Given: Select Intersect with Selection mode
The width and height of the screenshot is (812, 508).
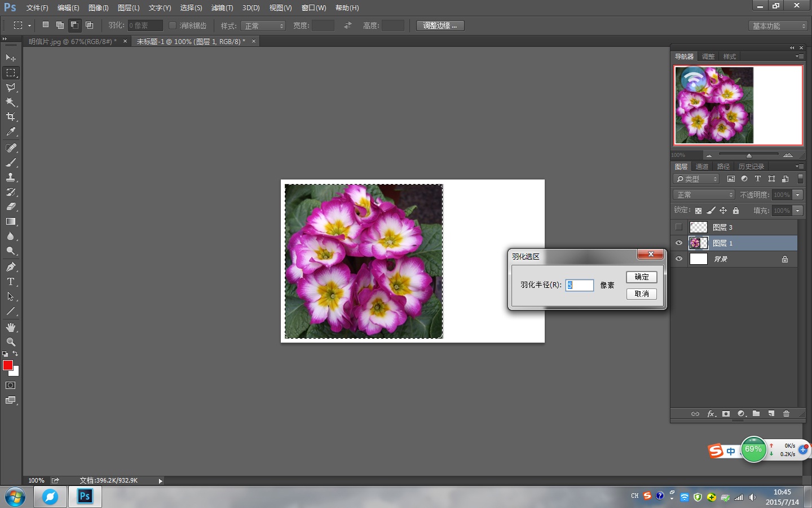Looking at the screenshot, I should (89, 25).
